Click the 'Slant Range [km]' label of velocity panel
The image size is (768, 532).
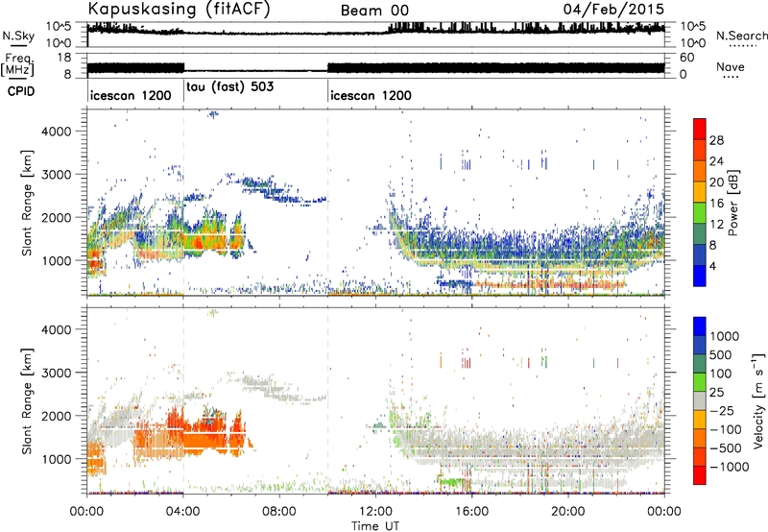pyautogui.click(x=27, y=401)
